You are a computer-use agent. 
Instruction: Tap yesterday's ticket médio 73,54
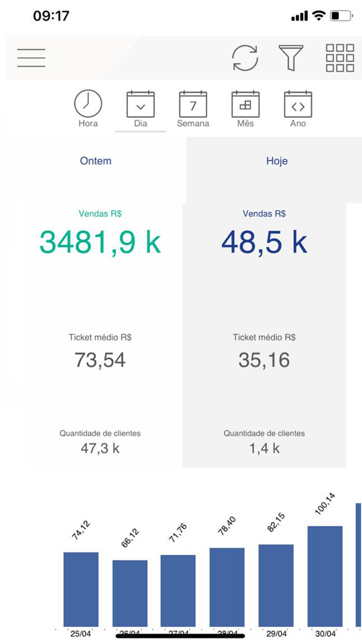[x=100, y=360]
